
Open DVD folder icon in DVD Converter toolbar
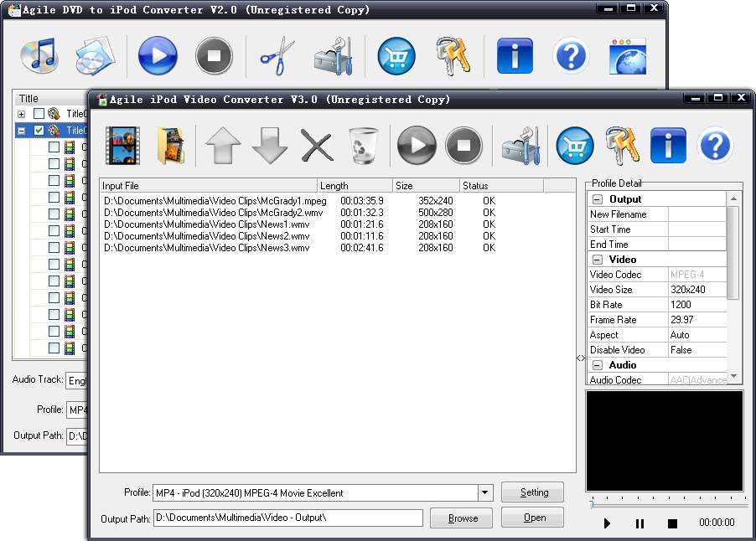tap(95, 56)
